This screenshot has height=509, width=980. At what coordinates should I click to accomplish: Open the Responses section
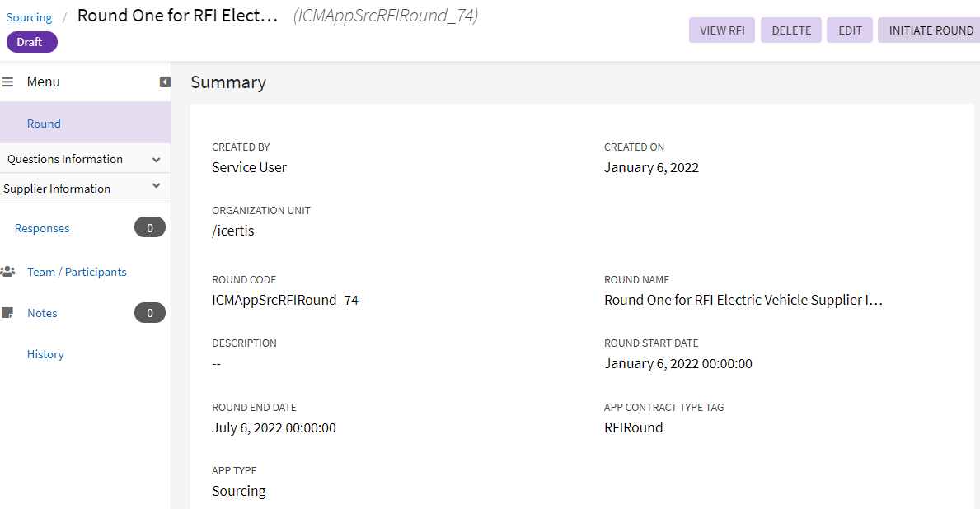pyautogui.click(x=42, y=228)
